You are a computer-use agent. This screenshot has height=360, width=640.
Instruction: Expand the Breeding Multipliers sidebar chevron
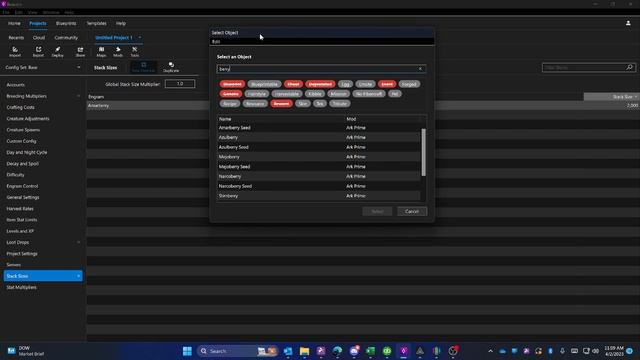click(78, 96)
